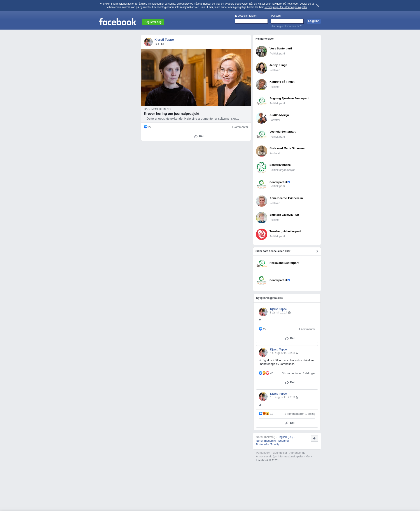Screen dimensions: 420x511
Task: Click reaction icons beside 13 count
Action: tap(264, 413)
